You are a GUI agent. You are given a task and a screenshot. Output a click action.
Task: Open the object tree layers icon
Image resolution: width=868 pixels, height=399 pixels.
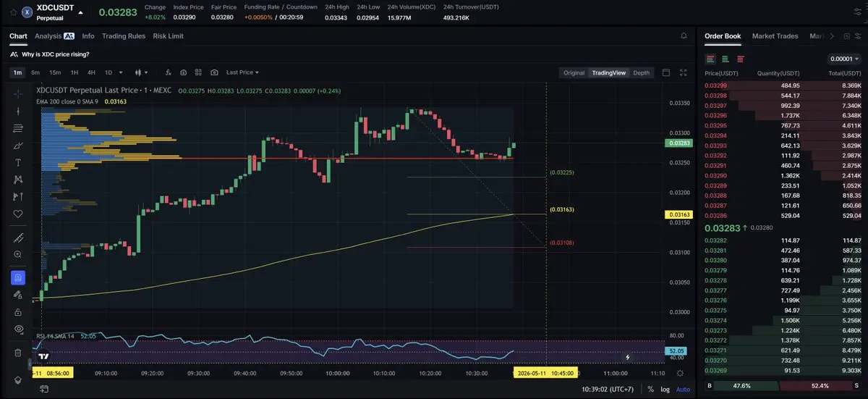coord(18,379)
